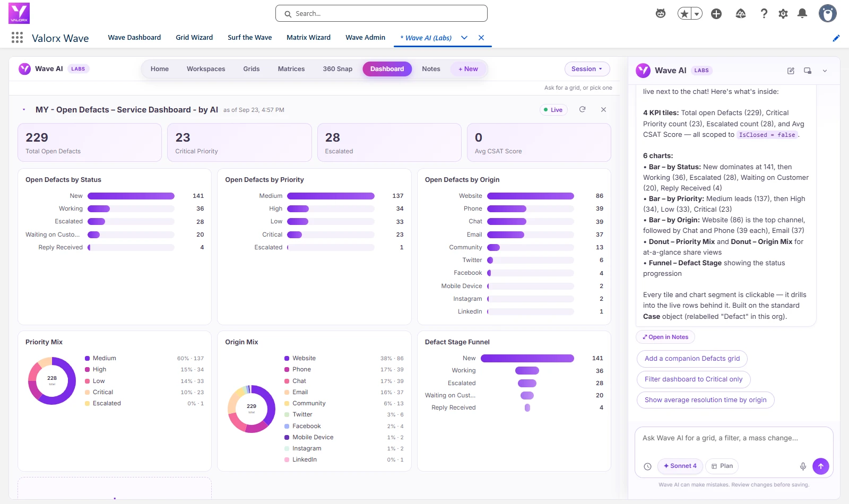Collapse the Wave AI chat panel chevron
Screen dimensions: 849x504
click(x=825, y=71)
